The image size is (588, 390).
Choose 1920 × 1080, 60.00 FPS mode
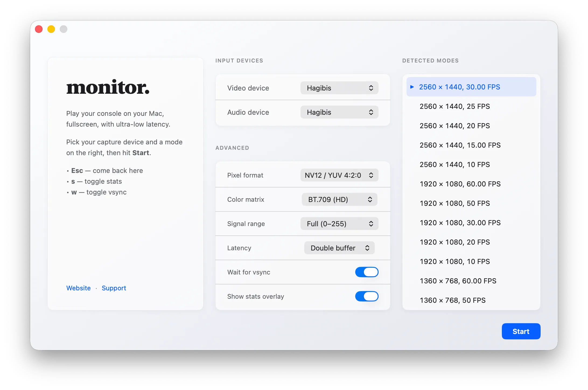[471, 184]
